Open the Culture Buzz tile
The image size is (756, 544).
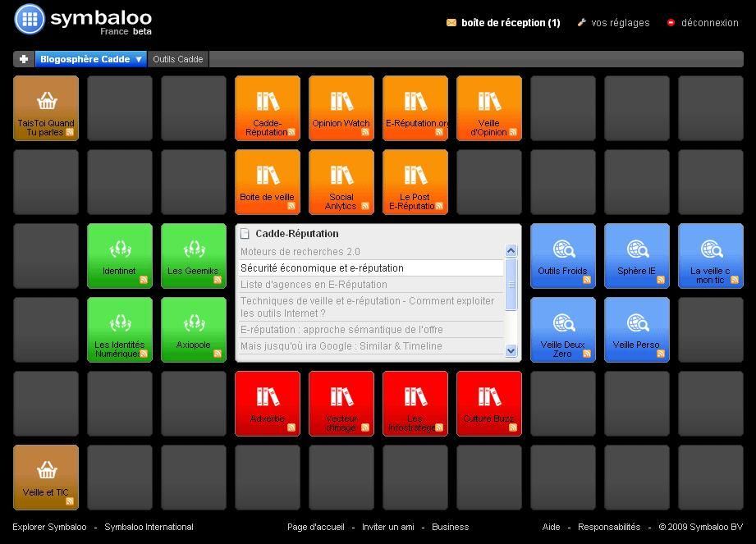pyautogui.click(x=489, y=404)
